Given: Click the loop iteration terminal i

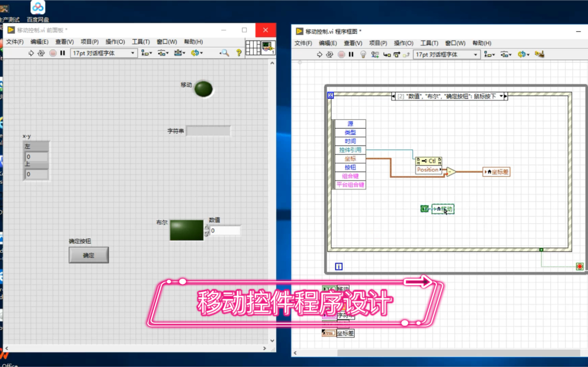Looking at the screenshot, I should (x=339, y=266).
